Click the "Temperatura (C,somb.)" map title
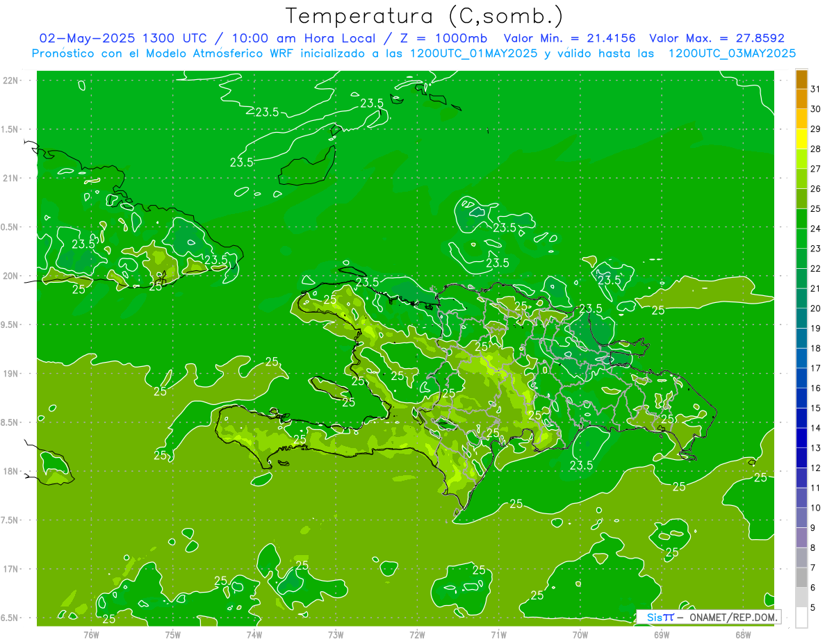 (425, 16)
